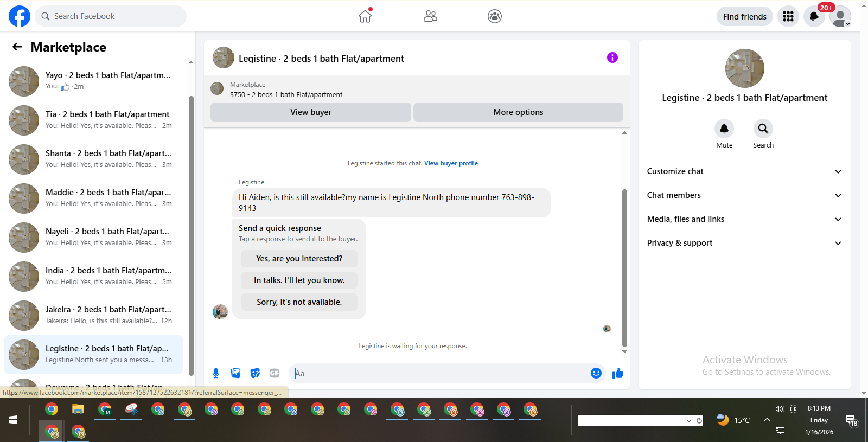Screen dimensions: 868x442
Task: Expand Customize chat section
Action: coord(744,171)
